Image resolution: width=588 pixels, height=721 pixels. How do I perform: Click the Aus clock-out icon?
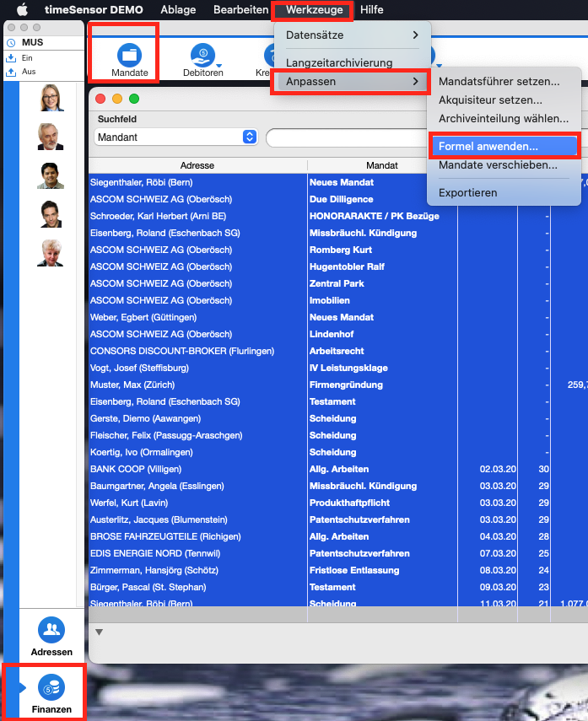click(11, 72)
